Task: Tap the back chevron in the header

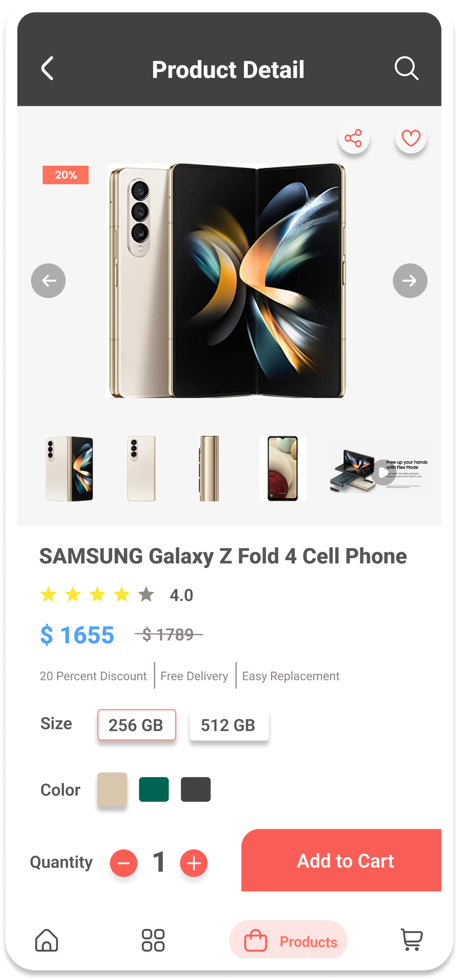Action: (47, 68)
